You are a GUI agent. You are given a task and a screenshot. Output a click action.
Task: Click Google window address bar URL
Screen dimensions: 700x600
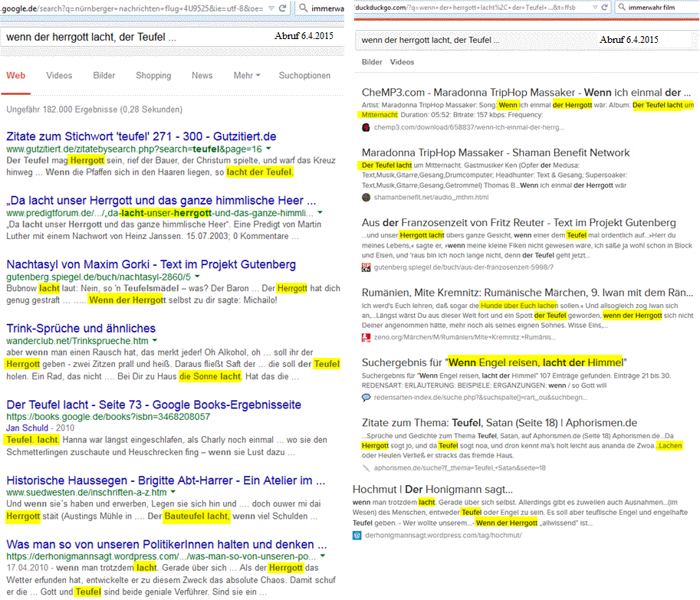pyautogui.click(x=133, y=8)
